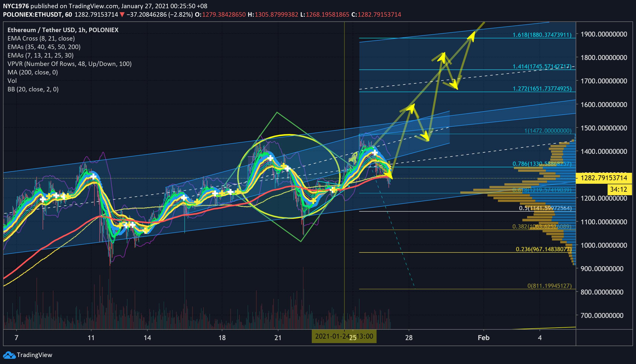Click the date label 4 on time axis
Viewport: 636px width, 364px height.
pos(540,338)
